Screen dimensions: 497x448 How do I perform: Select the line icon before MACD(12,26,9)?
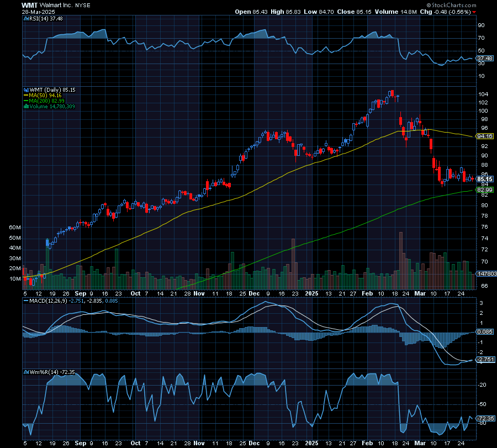26,301
